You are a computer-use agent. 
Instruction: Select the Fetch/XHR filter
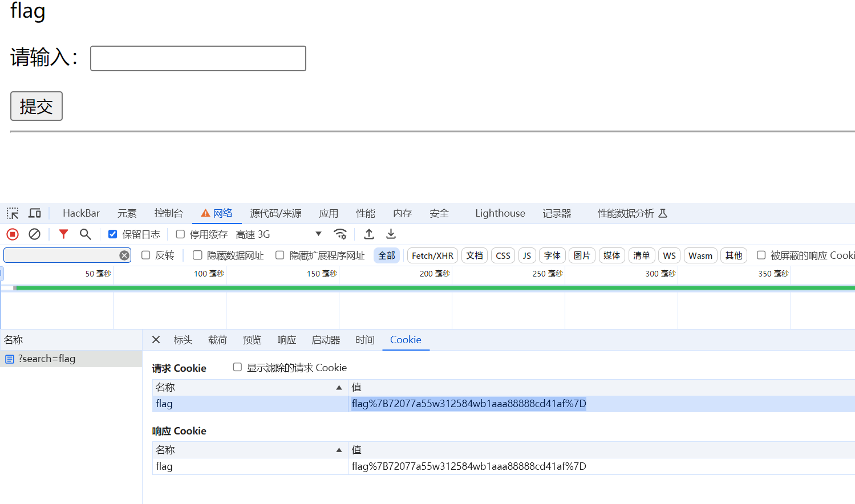432,255
